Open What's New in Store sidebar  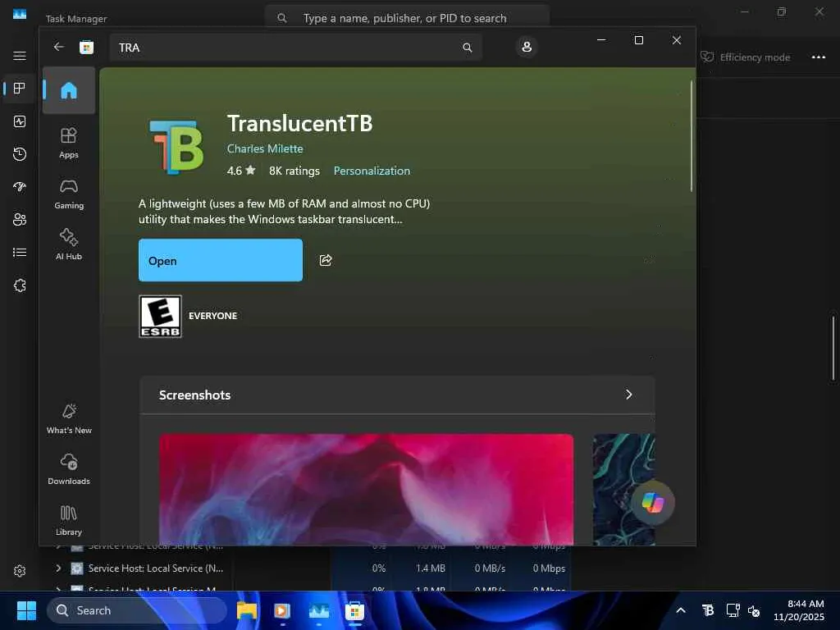(69, 418)
